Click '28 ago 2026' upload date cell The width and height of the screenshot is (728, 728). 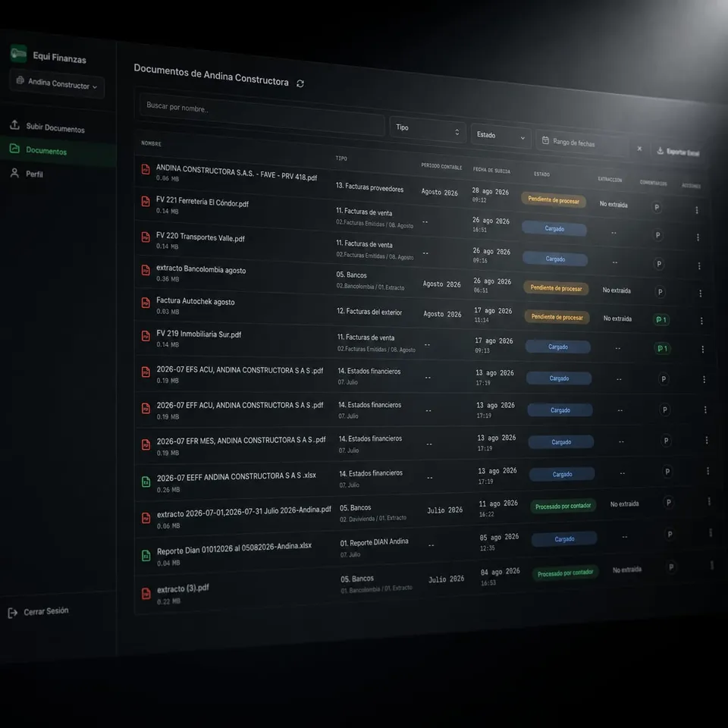click(491, 191)
